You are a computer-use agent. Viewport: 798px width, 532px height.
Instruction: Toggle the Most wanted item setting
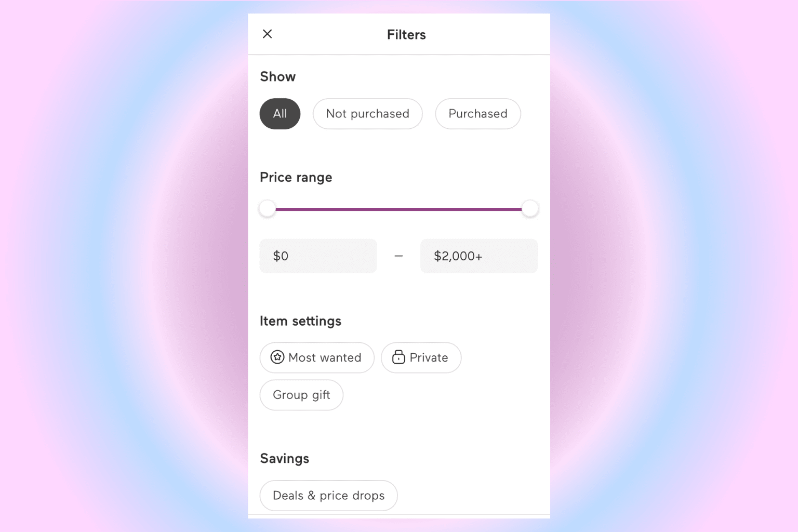[316, 357]
